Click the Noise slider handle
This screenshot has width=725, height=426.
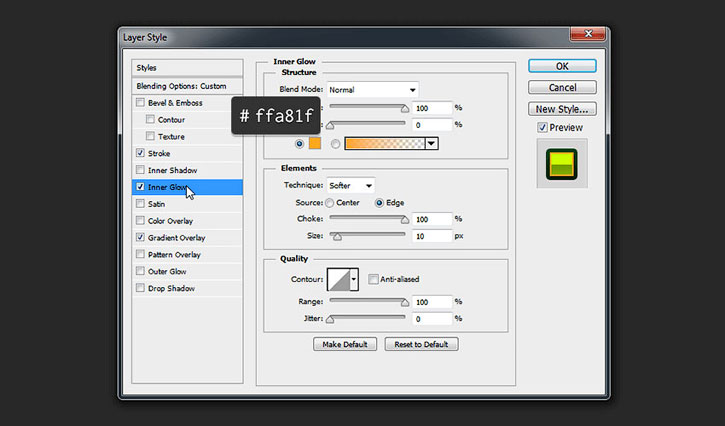330,126
